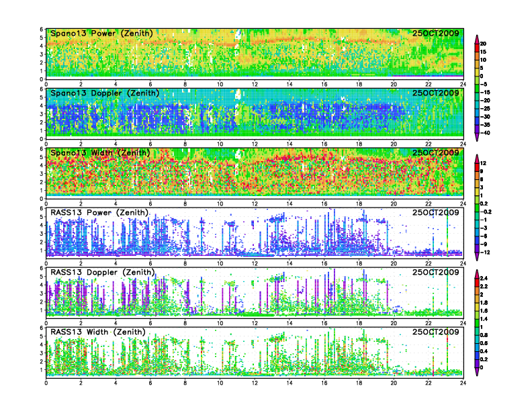The height and width of the screenshot is (411, 532).
Task: Click the '2.4' label on the bottom color bar
Action: 484,279
